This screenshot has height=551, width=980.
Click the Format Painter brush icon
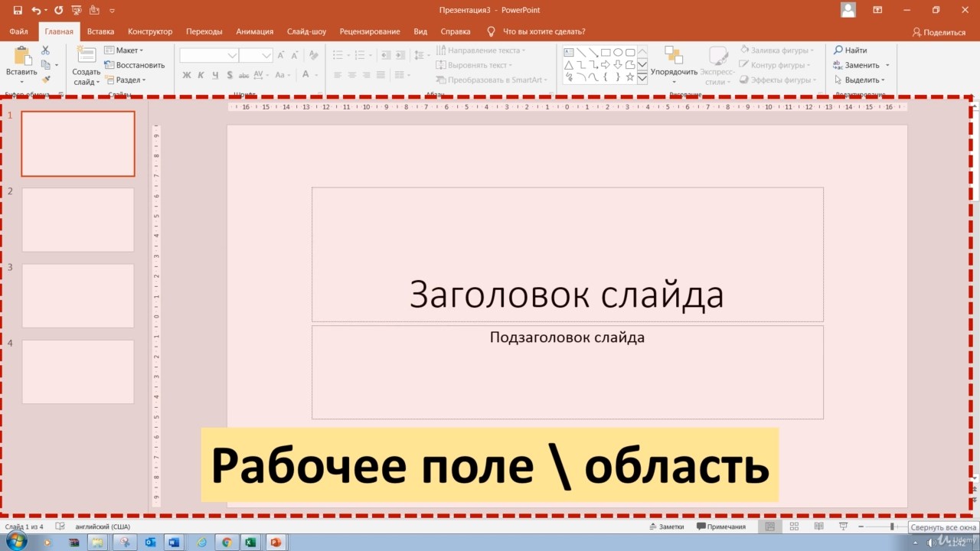coord(46,80)
